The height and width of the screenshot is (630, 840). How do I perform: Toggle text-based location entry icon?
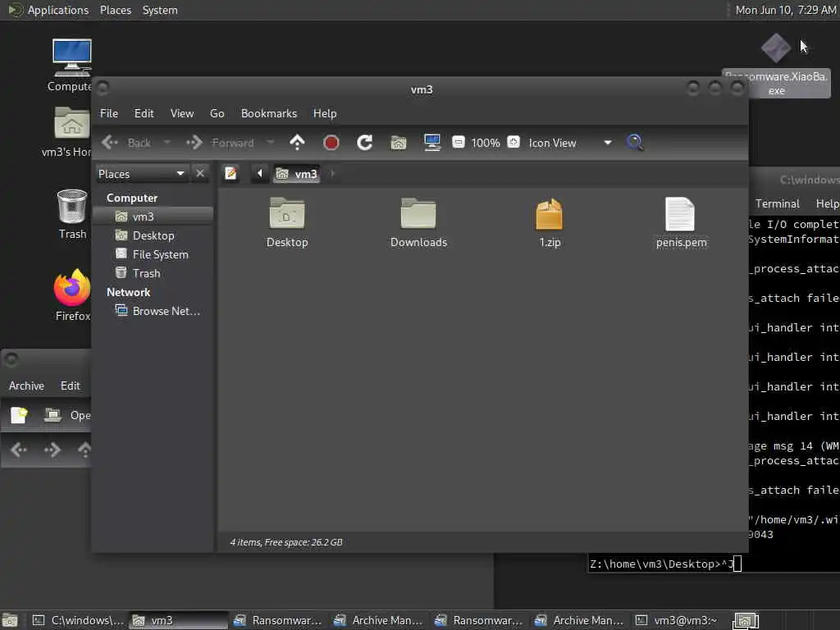[231, 174]
